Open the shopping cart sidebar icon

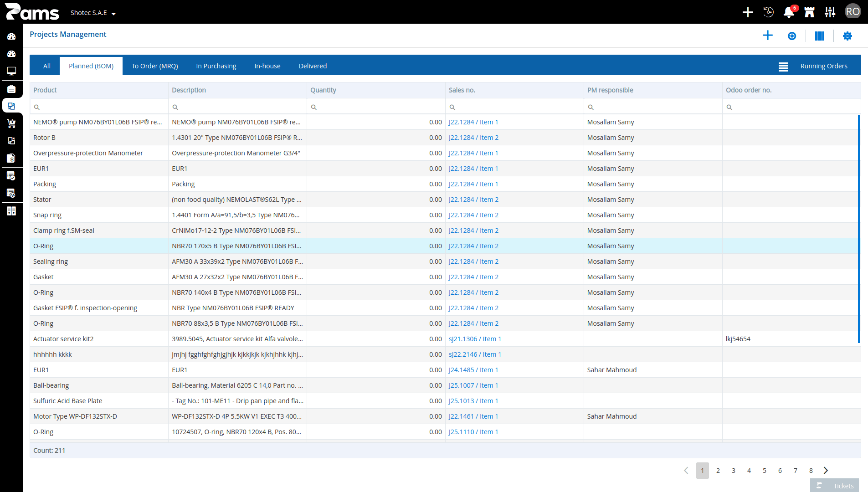coord(11,123)
